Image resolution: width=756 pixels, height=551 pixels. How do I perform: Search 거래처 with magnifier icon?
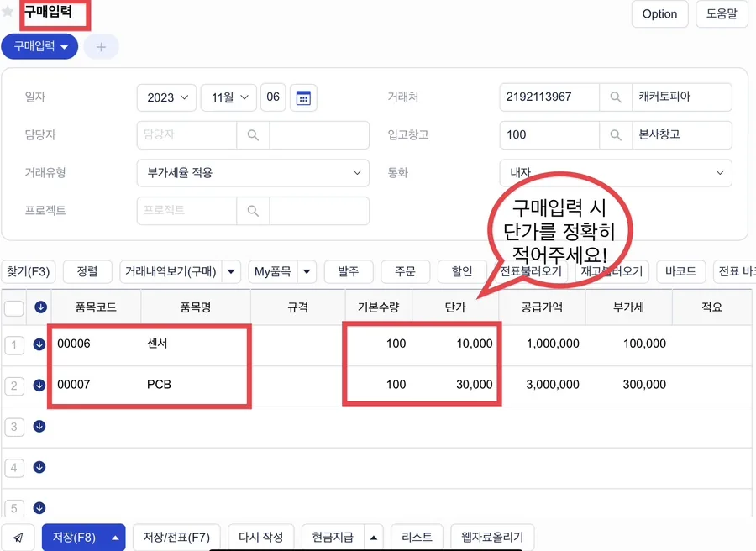[615, 97]
